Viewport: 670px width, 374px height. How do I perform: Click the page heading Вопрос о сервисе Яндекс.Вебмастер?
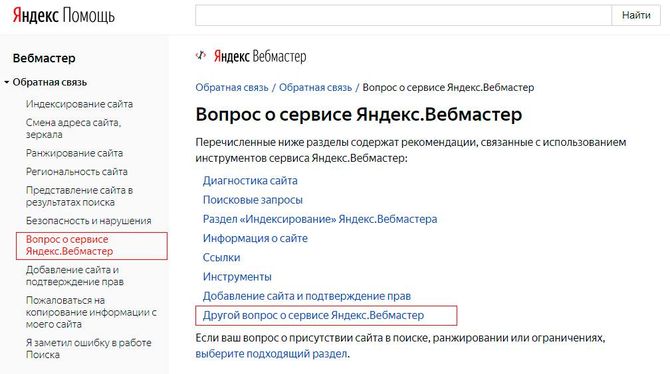coord(359,115)
